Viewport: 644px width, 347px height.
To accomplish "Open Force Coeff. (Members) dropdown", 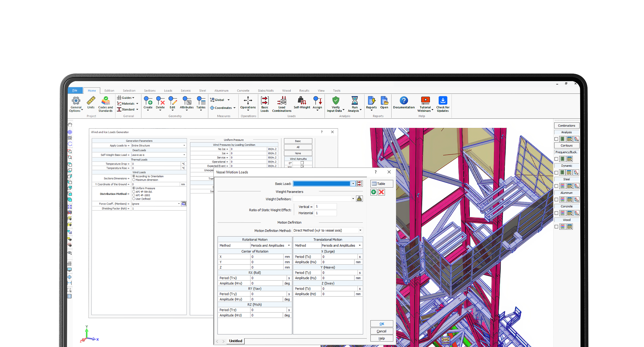I will [179, 204].
